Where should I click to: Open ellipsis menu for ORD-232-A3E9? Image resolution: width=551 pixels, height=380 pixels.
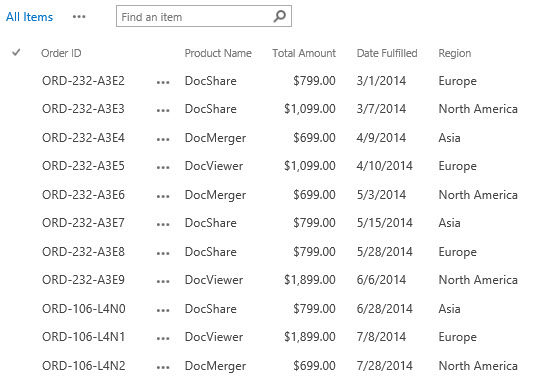[x=163, y=281]
